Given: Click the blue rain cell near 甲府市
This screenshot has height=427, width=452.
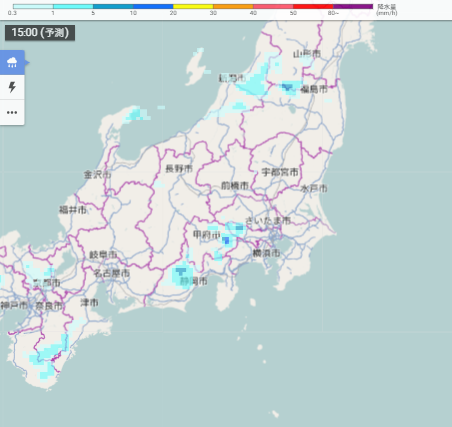Looking at the screenshot, I should 227,240.
